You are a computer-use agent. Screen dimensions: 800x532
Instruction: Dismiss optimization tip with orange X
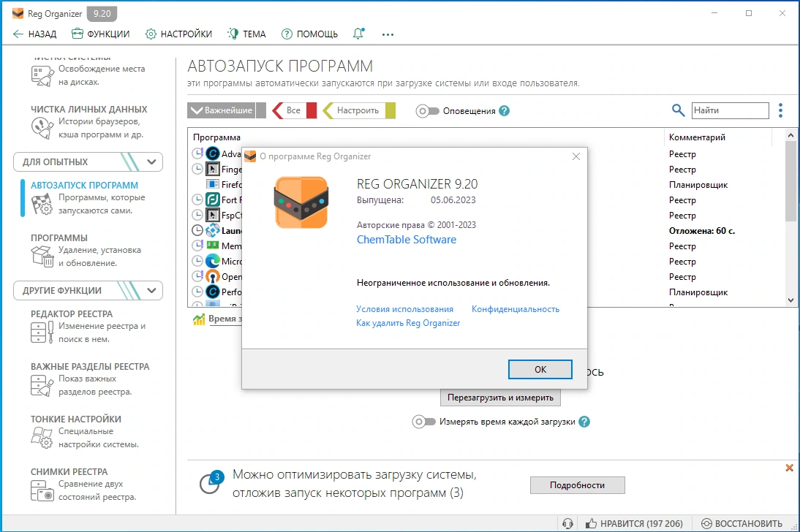click(x=789, y=468)
